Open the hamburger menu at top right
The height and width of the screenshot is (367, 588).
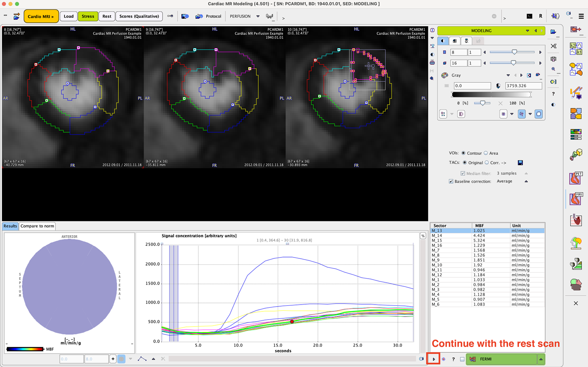coord(581,16)
